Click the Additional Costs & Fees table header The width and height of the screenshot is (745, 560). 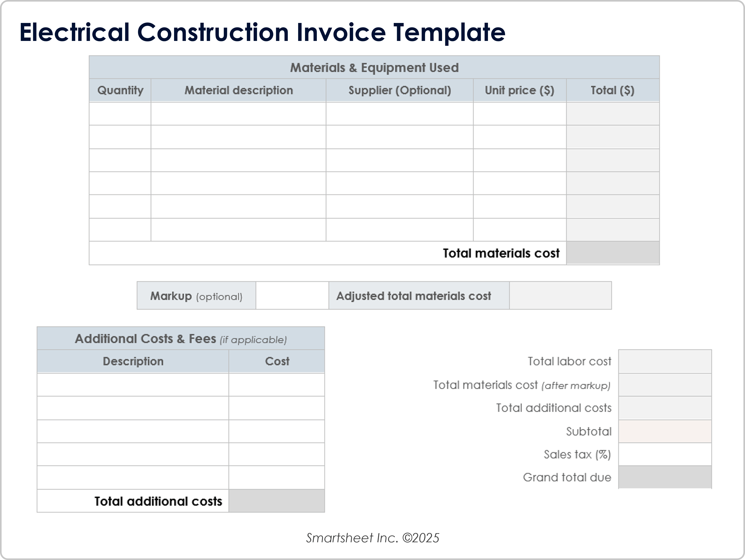pyautogui.click(x=180, y=339)
